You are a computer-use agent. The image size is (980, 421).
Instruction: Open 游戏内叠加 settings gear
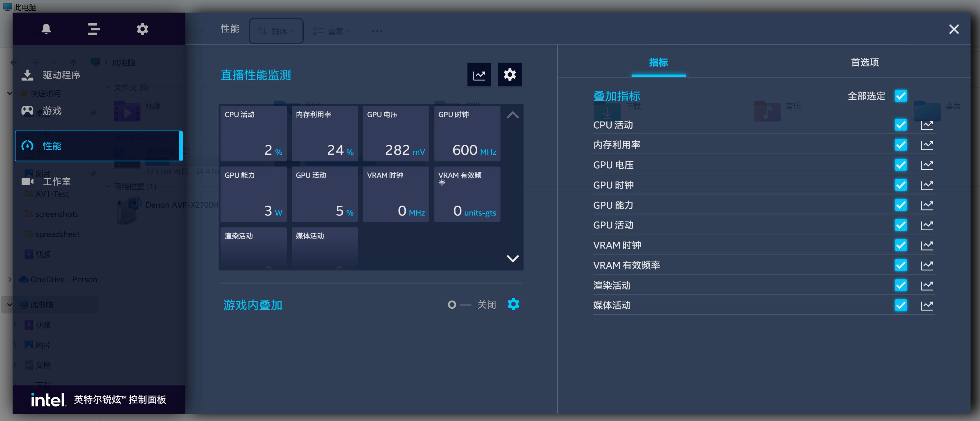point(513,304)
